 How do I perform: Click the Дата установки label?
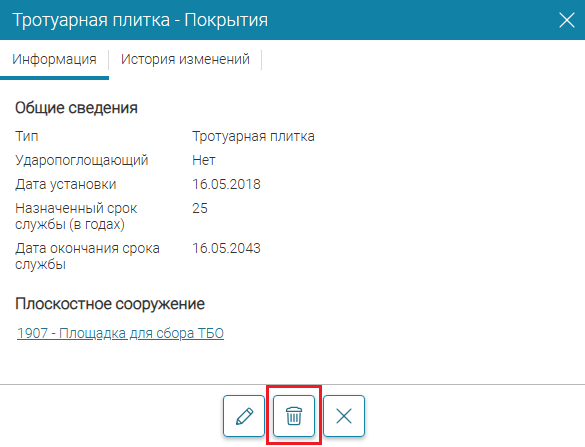pyautogui.click(x=66, y=184)
